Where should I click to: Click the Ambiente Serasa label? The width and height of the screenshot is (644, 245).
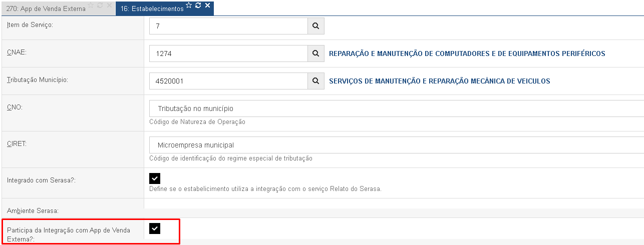click(33, 210)
